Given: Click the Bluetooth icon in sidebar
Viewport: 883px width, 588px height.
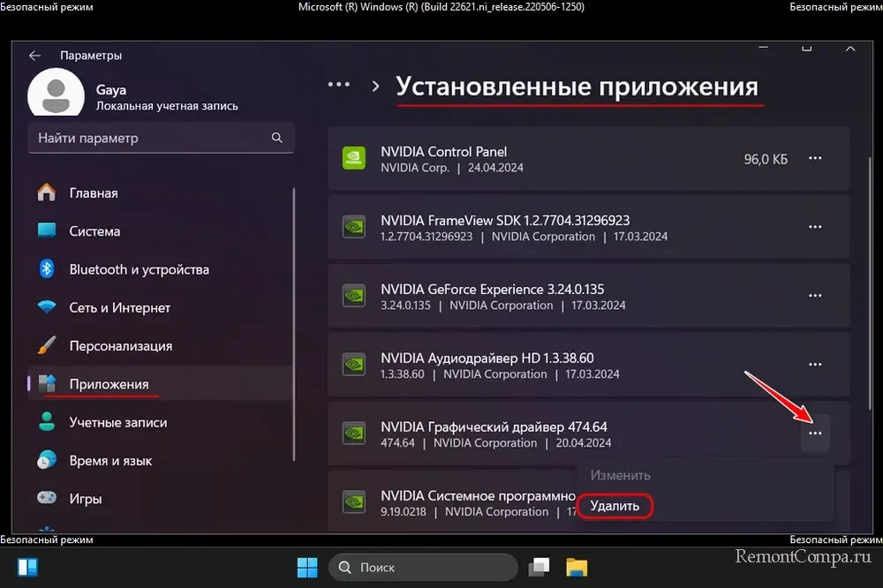Looking at the screenshot, I should pyautogui.click(x=47, y=268).
